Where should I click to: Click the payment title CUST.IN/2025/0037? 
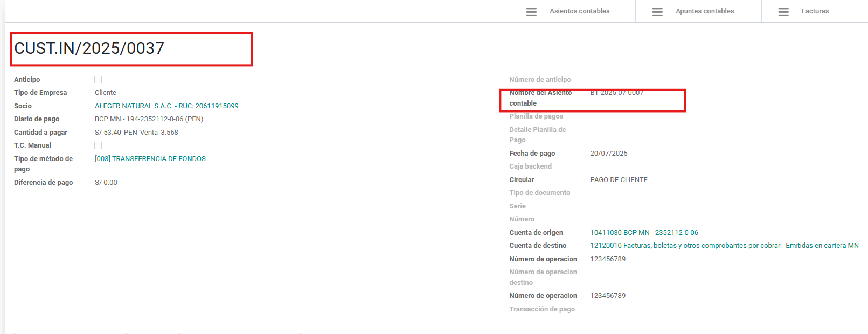89,48
